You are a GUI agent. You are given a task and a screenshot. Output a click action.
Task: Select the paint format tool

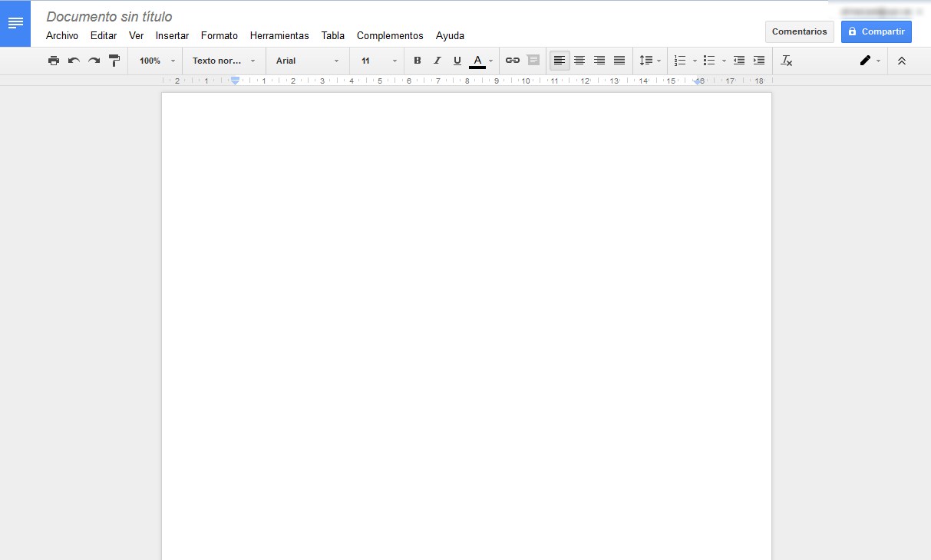click(114, 61)
